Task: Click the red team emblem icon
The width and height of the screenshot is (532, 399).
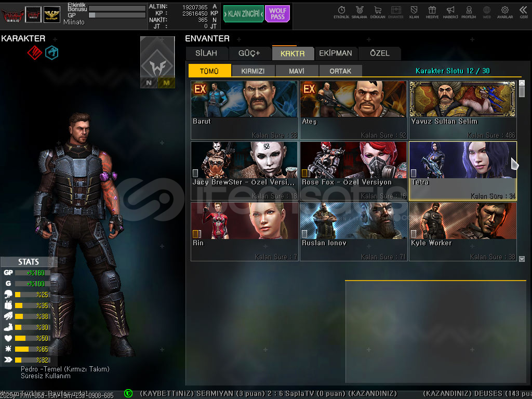Action: pos(35,52)
